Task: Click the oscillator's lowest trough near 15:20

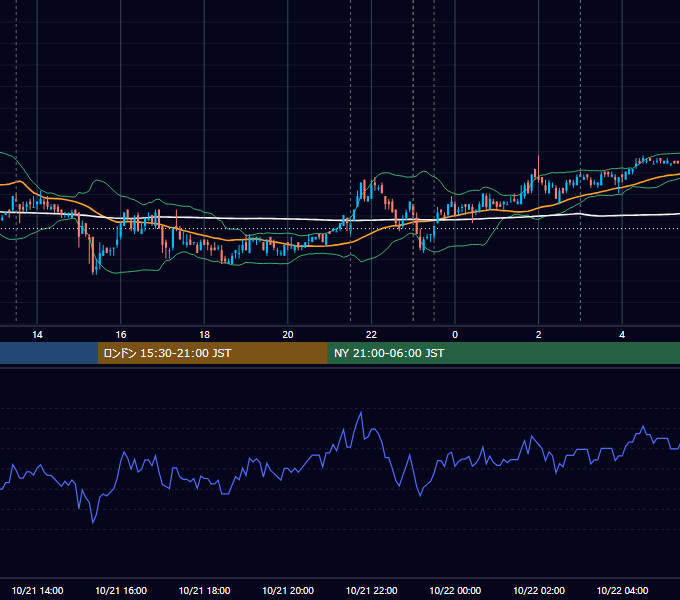Action: coord(93,522)
